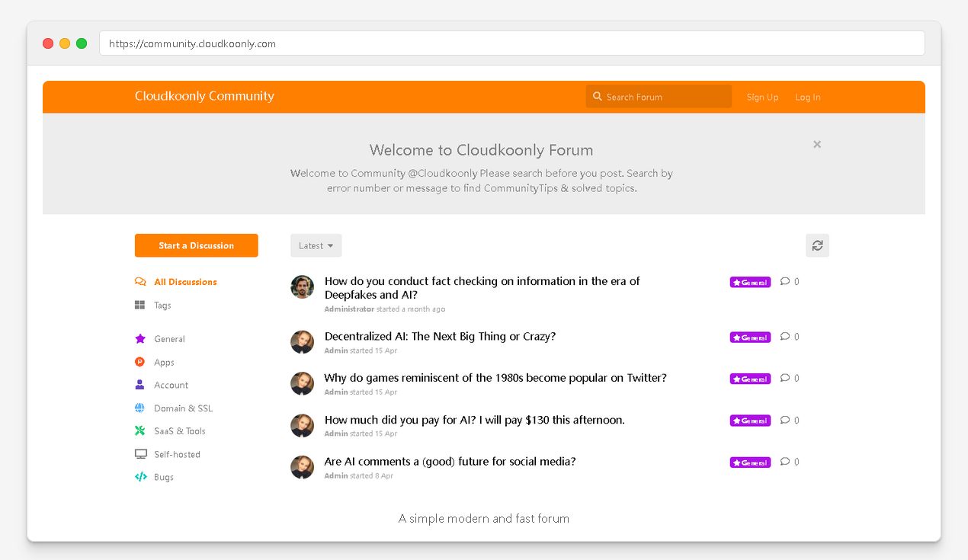
Task: Select the General star icon in sidebar
Action: [x=140, y=339]
